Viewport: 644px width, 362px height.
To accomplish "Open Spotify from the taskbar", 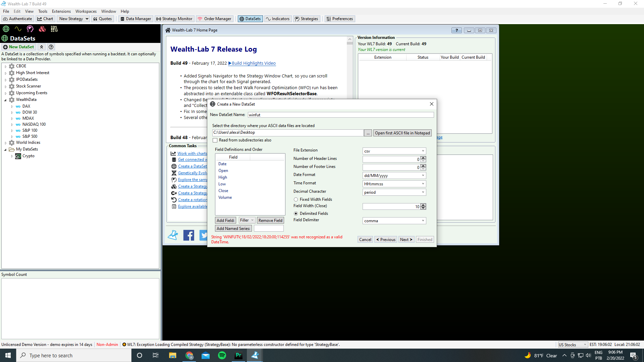I will pyautogui.click(x=222, y=355).
